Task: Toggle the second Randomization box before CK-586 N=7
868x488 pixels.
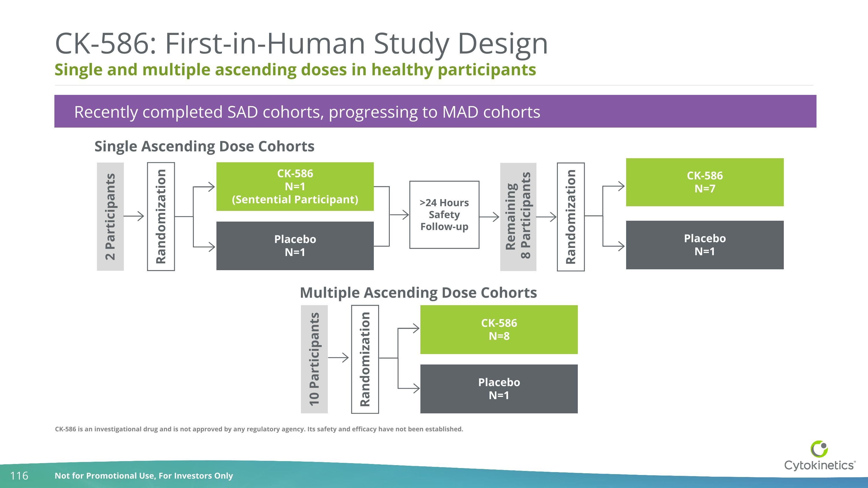Action: (x=571, y=216)
